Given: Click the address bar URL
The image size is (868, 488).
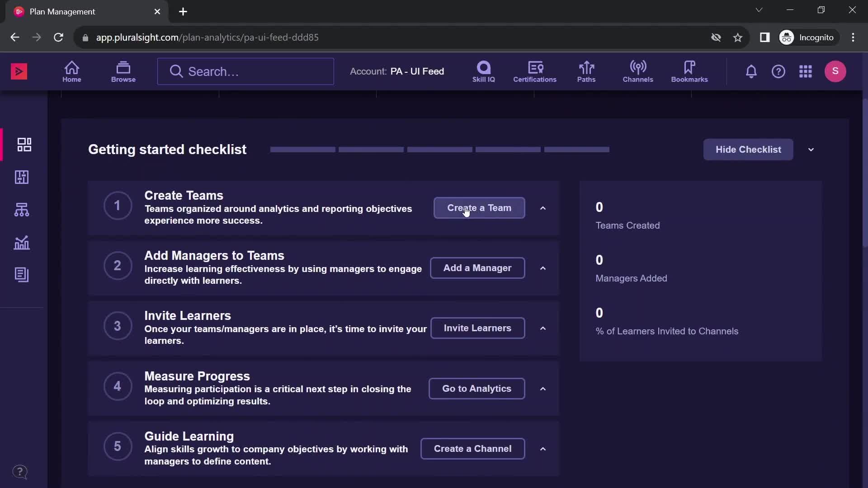Looking at the screenshot, I should tap(207, 38).
